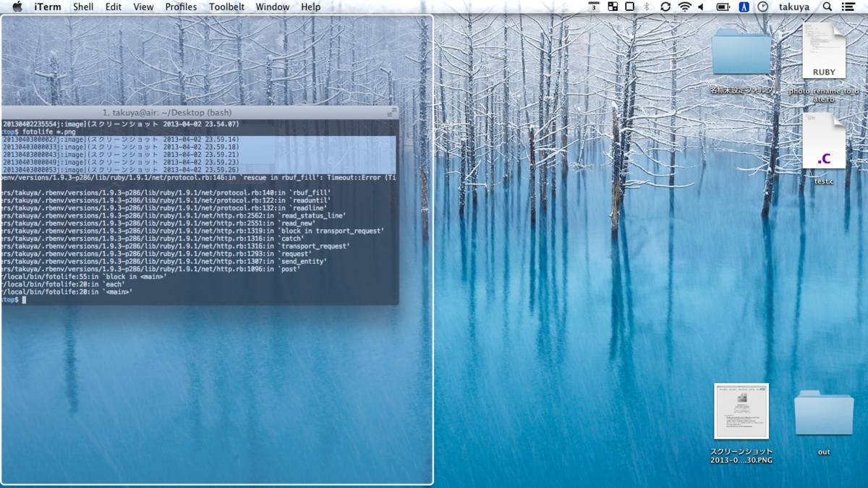
Task: Click the http.rb:1316 'catch' line
Action: coord(153,239)
